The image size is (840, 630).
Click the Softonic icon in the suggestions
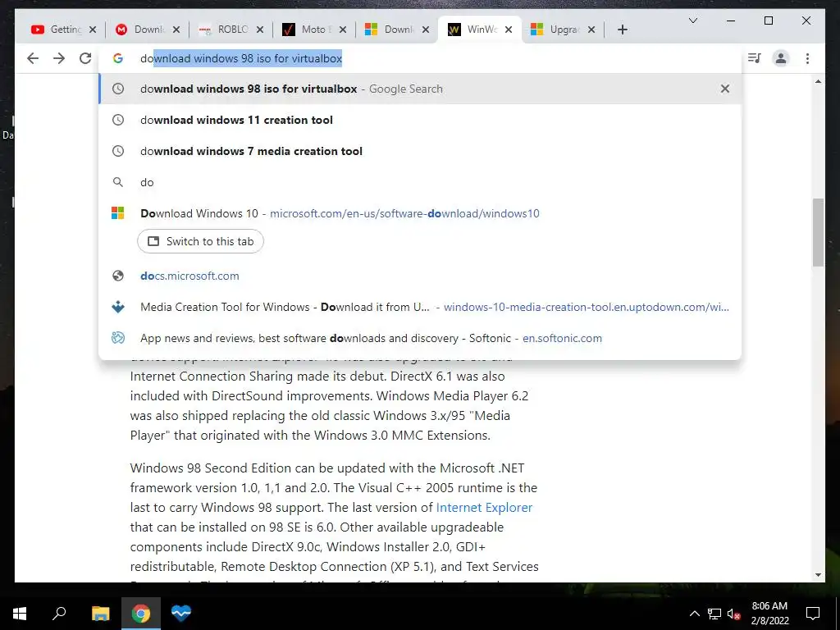(x=118, y=338)
